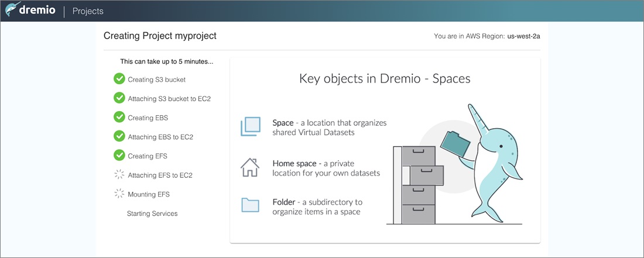
Task: Click the Home space house icon
Action: (250, 167)
